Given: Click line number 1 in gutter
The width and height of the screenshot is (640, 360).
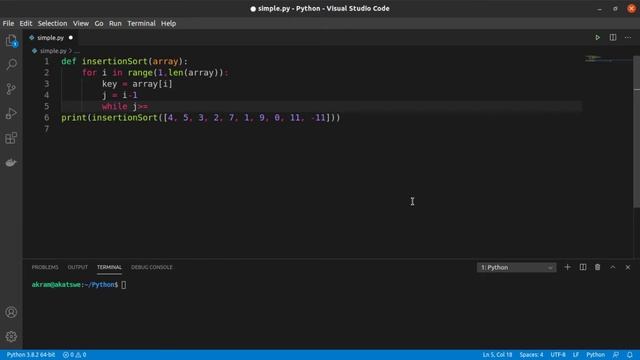Looking at the screenshot, I should click(47, 61).
